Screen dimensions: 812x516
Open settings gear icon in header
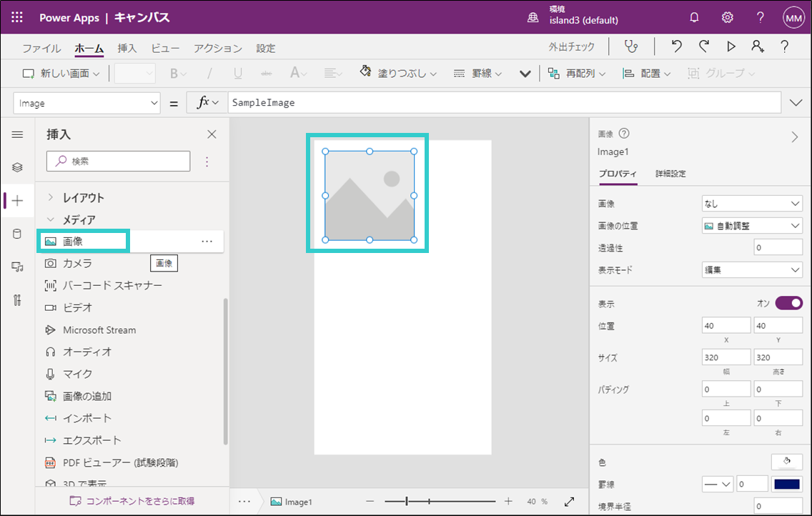tap(727, 18)
